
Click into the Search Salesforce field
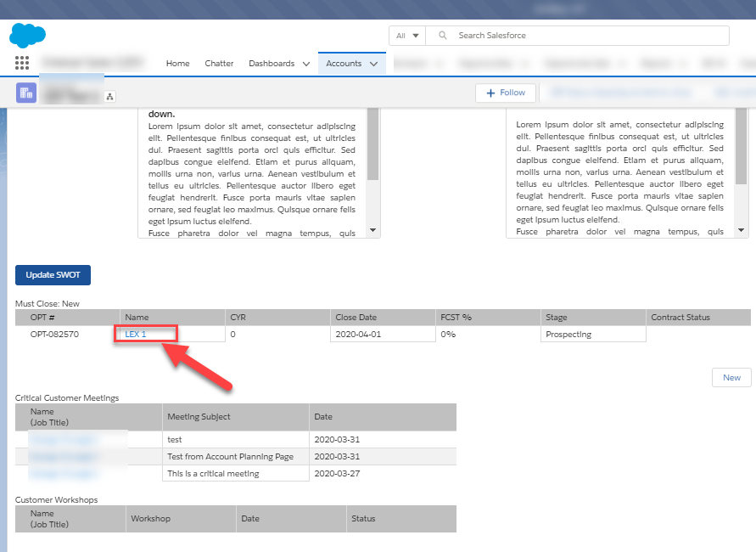(x=585, y=36)
